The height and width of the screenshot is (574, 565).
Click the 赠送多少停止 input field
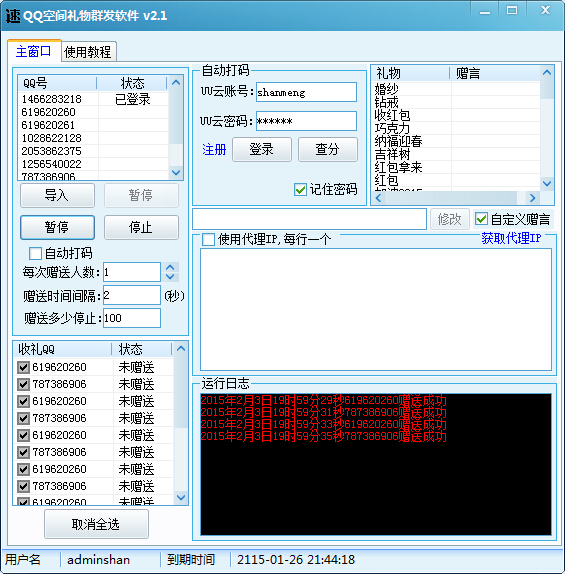pos(132,318)
